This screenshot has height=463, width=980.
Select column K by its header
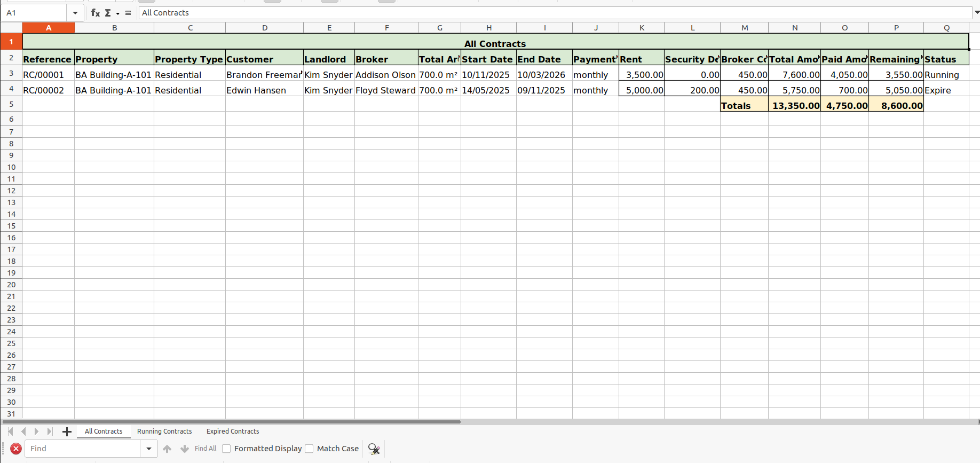click(642, 28)
